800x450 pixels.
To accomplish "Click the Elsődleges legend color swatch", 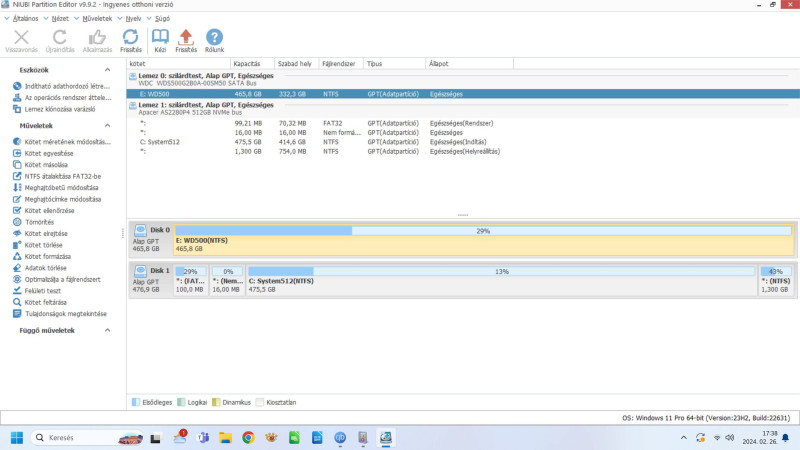I will coord(136,402).
